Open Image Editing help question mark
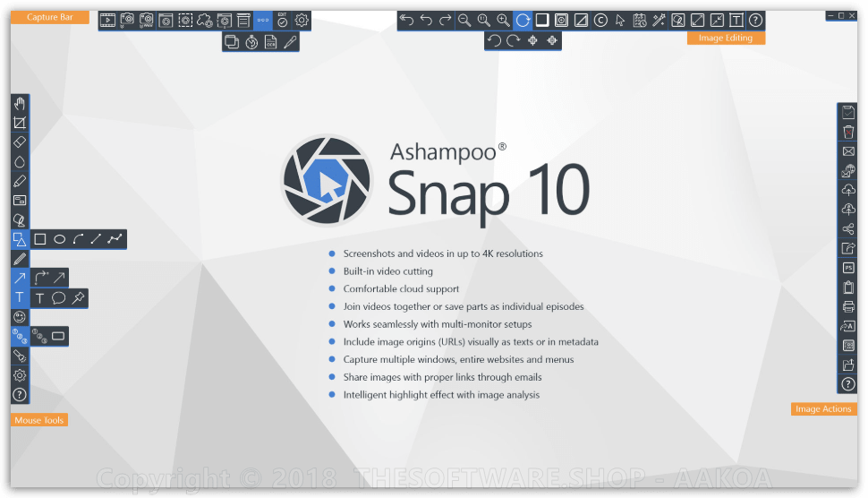This screenshot has width=868, height=498. tap(755, 21)
